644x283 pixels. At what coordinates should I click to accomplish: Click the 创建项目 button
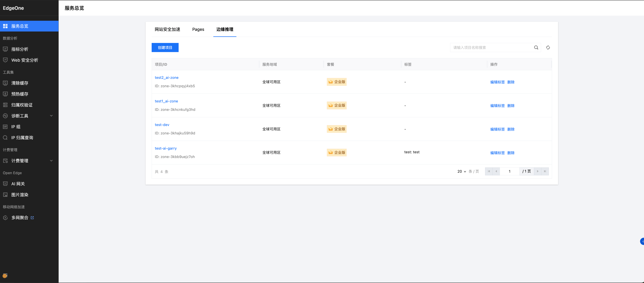(x=165, y=48)
